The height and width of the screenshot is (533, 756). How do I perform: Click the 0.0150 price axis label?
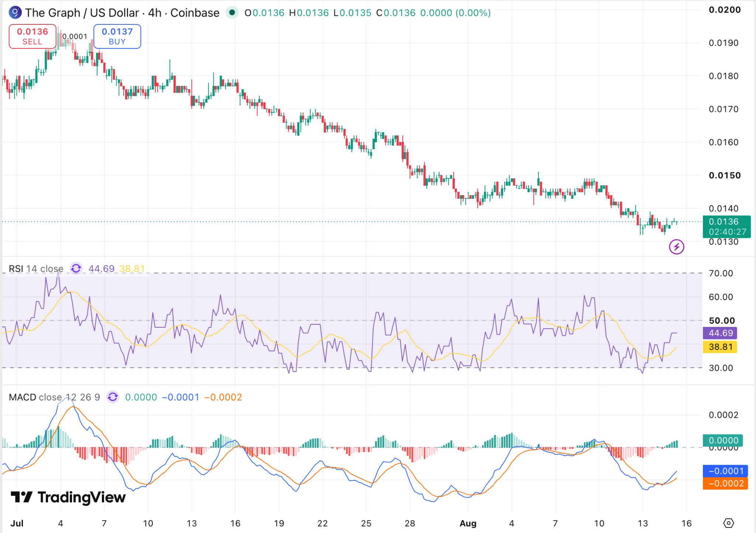725,175
